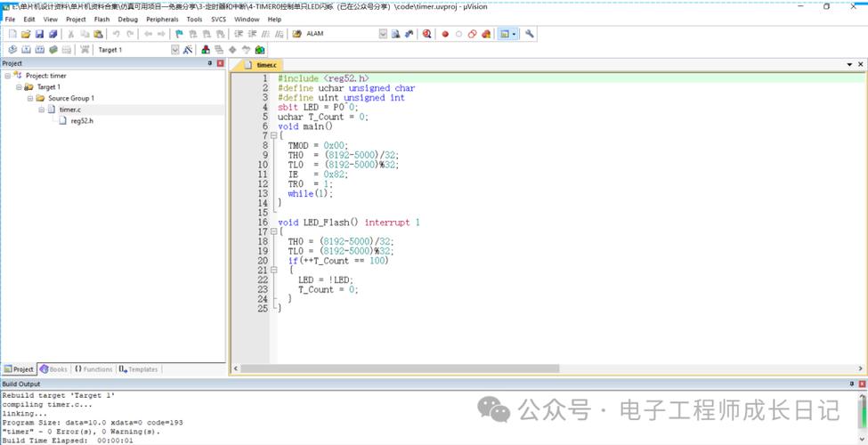Open the Window menu
This screenshot has height=445, width=868.
pos(247,20)
